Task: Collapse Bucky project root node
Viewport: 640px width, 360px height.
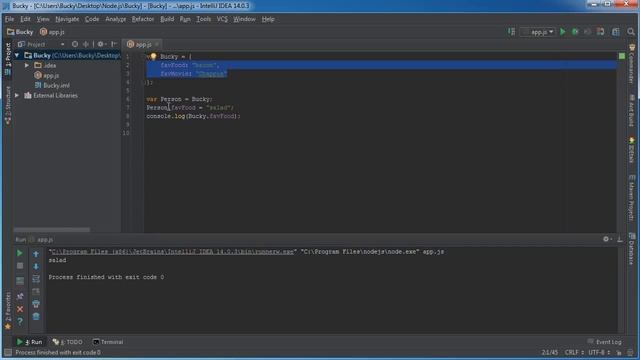Action: click(x=17, y=55)
